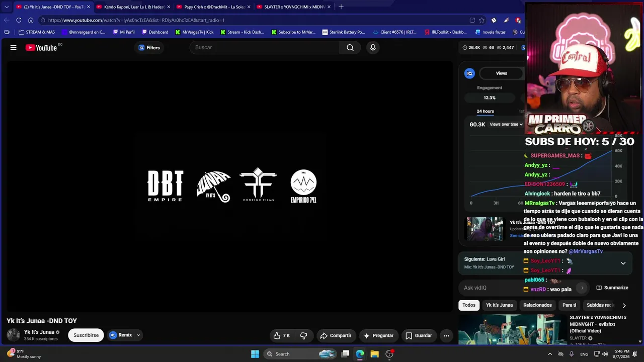
Task: Open the MrVargasTv | Kick bookmark
Action: click(194, 32)
